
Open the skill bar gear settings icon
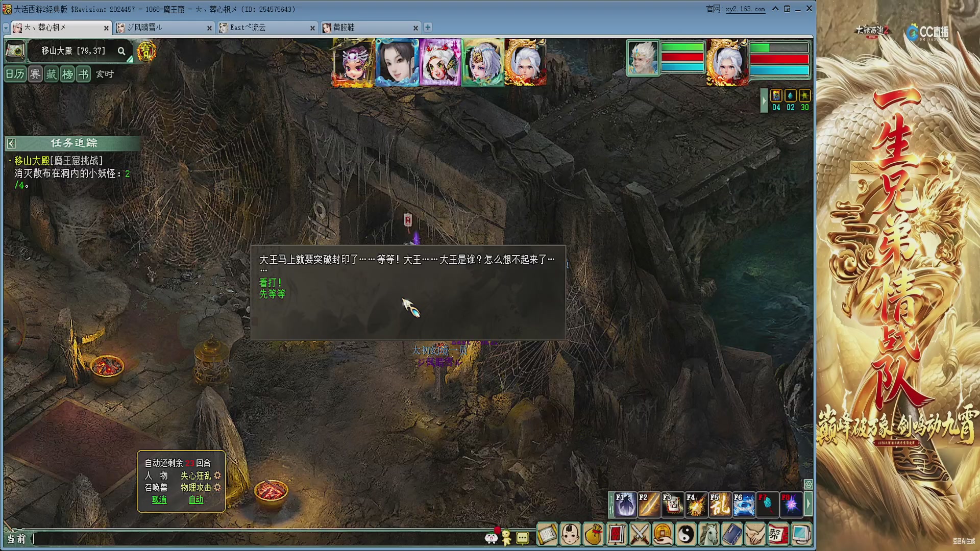click(808, 484)
